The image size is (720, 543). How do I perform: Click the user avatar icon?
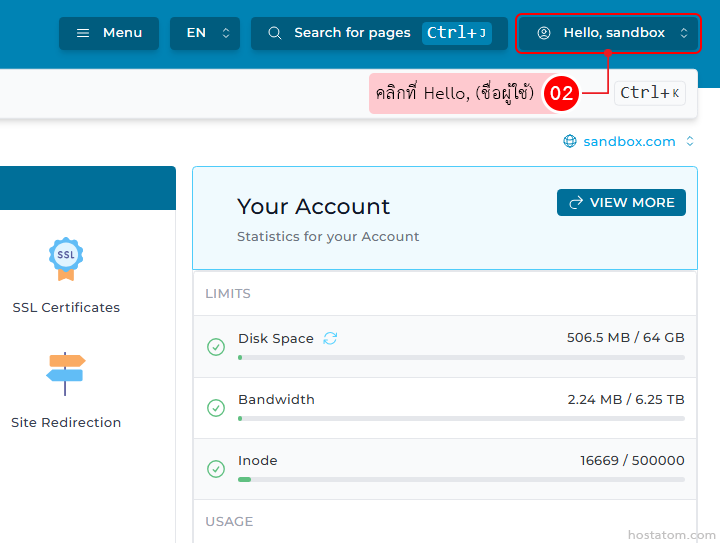pyautogui.click(x=544, y=33)
